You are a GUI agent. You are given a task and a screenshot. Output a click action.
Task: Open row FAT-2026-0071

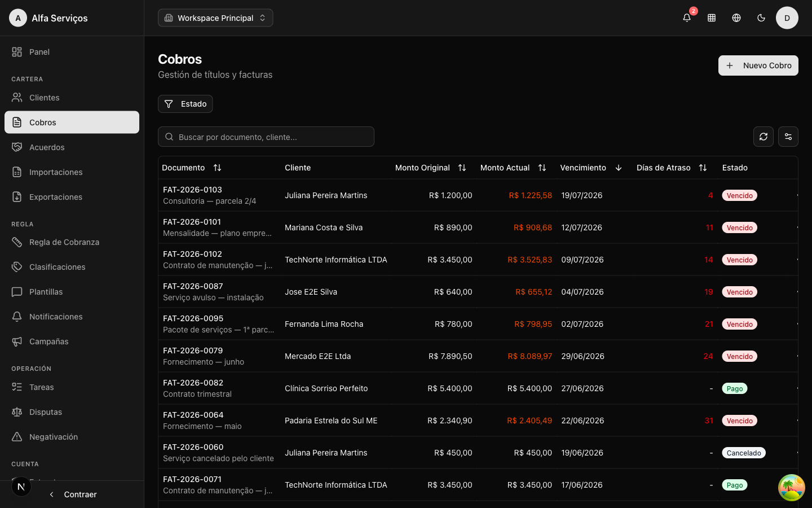coord(478,485)
